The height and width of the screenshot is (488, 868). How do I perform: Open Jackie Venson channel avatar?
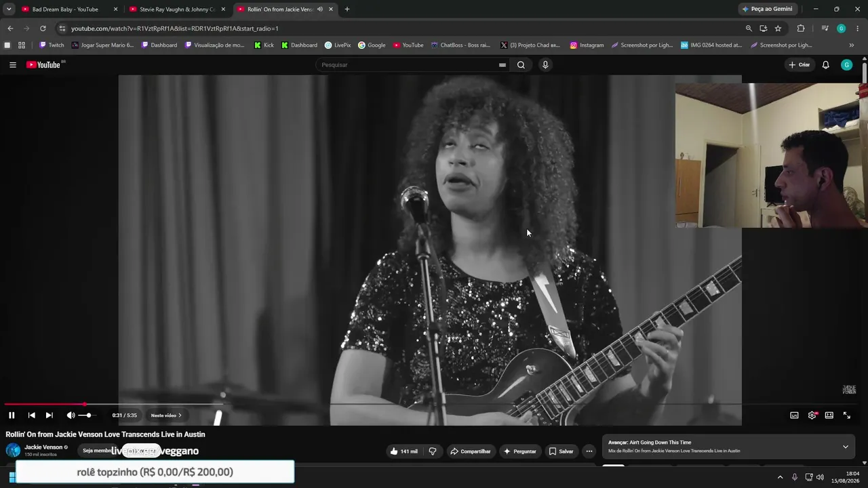13,450
